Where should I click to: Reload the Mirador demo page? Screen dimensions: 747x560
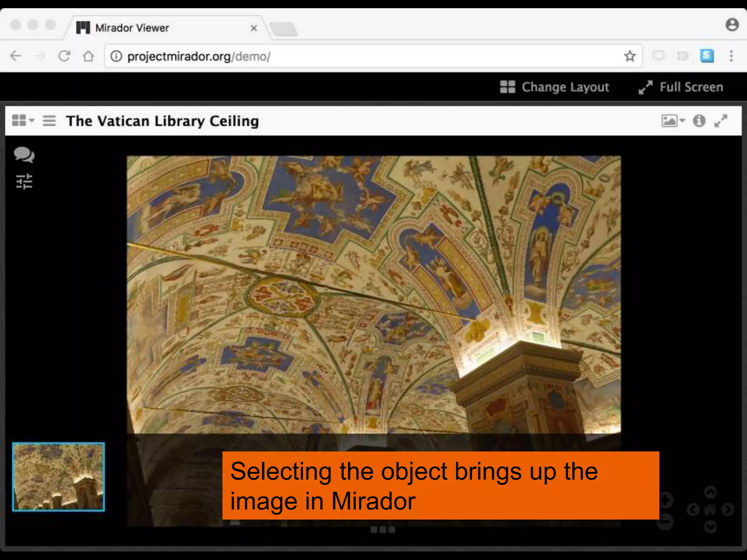(x=64, y=56)
